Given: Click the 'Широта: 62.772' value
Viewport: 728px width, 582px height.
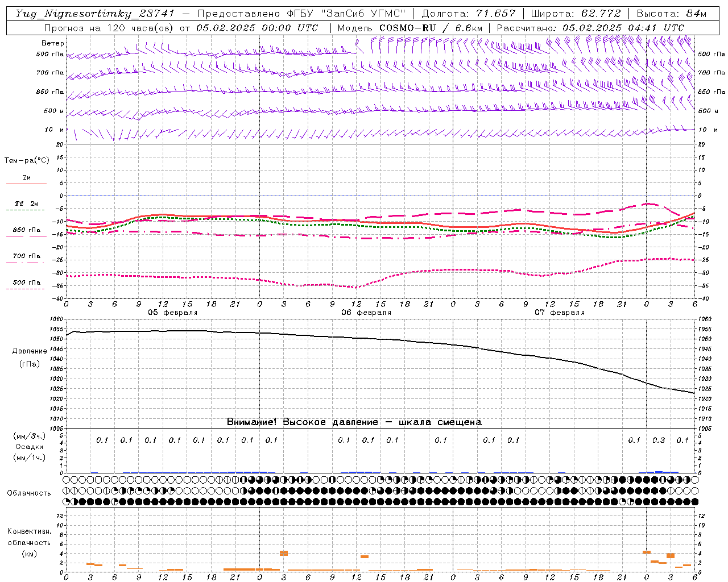Looking at the screenshot, I should (576, 14).
